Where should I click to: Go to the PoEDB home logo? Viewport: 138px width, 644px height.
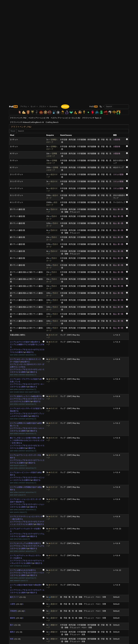[13, 106]
